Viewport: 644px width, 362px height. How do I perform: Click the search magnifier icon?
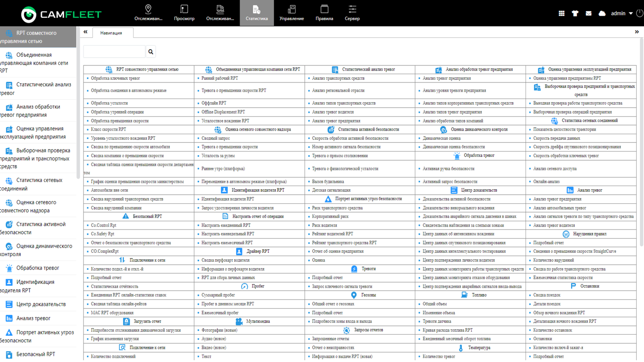click(151, 52)
